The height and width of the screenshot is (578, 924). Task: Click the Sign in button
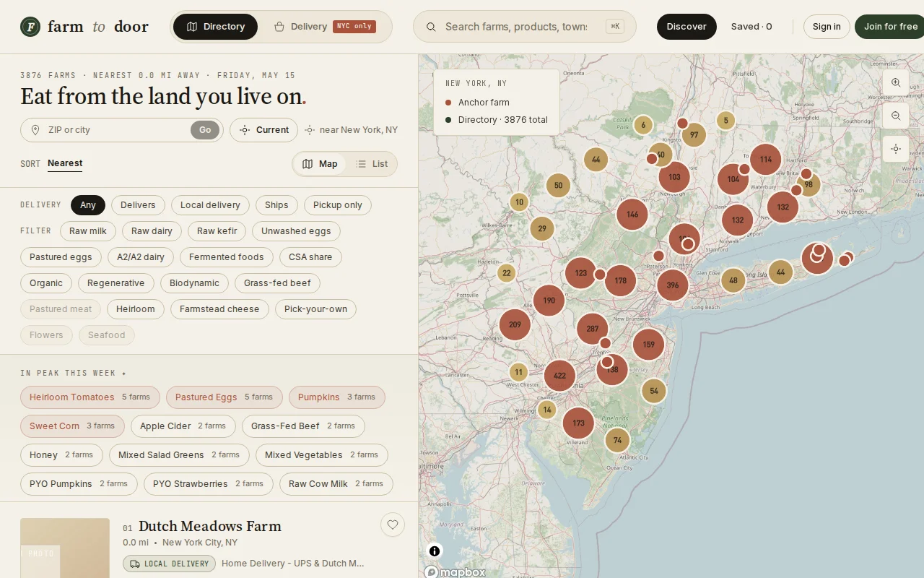pyautogui.click(x=827, y=27)
